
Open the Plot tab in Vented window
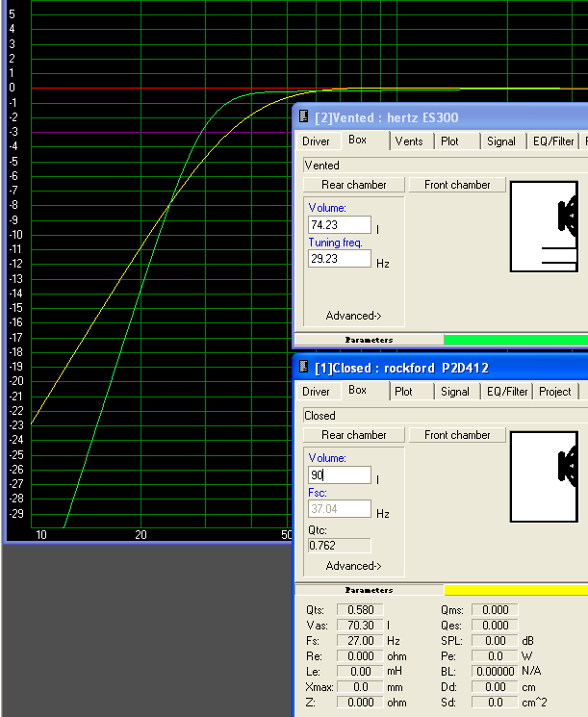click(449, 141)
